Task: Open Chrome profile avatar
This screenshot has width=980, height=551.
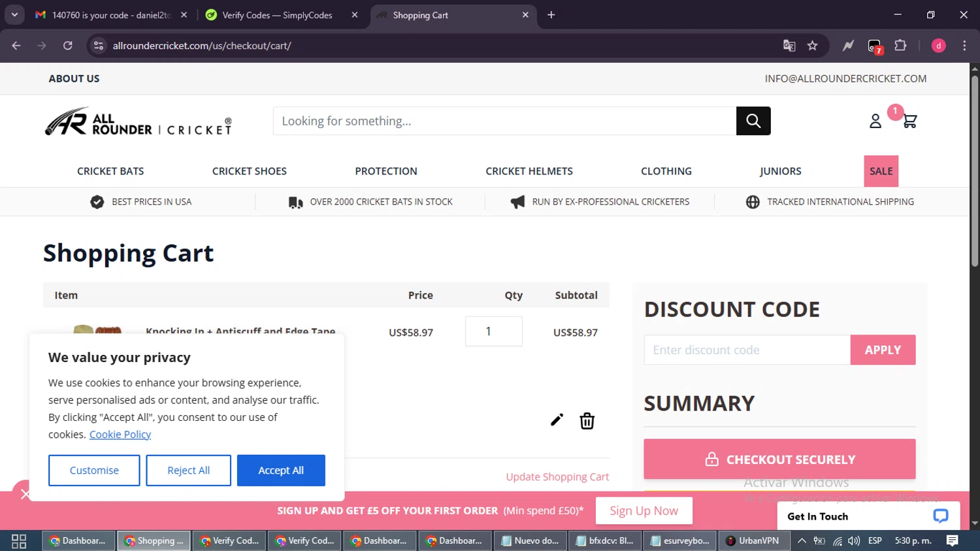Action: pyautogui.click(x=938, y=46)
